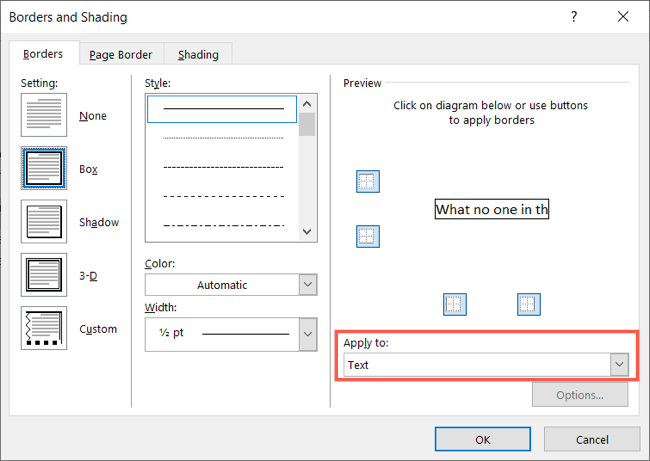
Task: Choose the Custom border setting icon
Action: click(x=44, y=329)
